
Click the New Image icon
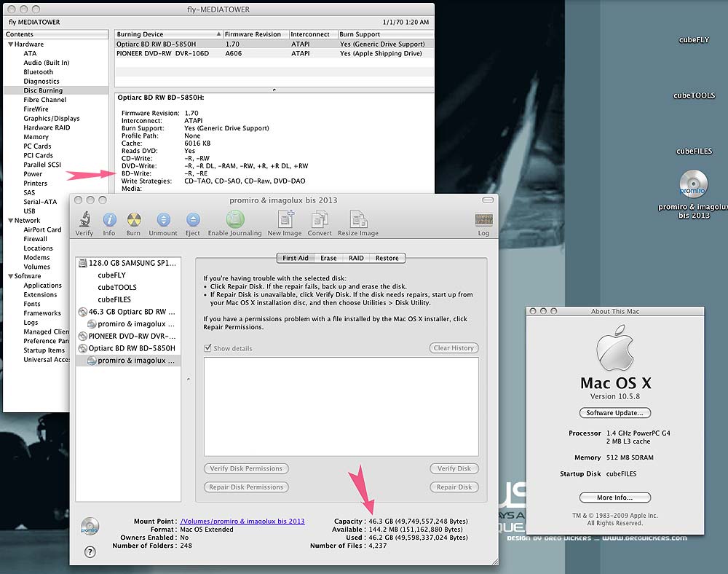(285, 220)
